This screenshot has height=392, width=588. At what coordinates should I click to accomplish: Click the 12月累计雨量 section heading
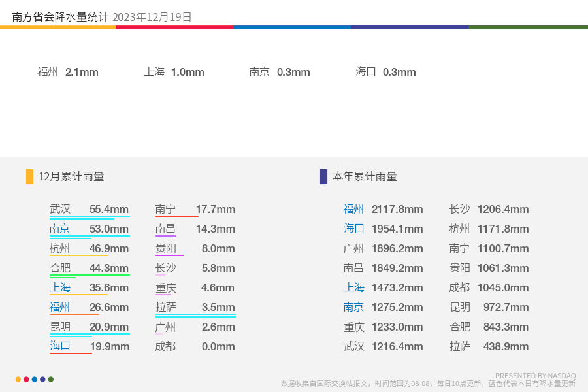pos(71,176)
